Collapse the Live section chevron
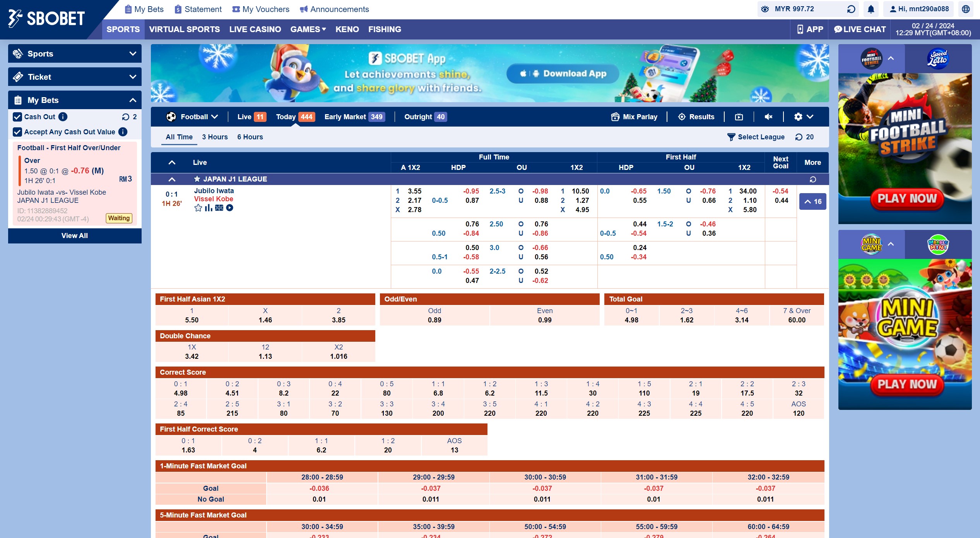Image resolution: width=980 pixels, height=538 pixels. (172, 163)
